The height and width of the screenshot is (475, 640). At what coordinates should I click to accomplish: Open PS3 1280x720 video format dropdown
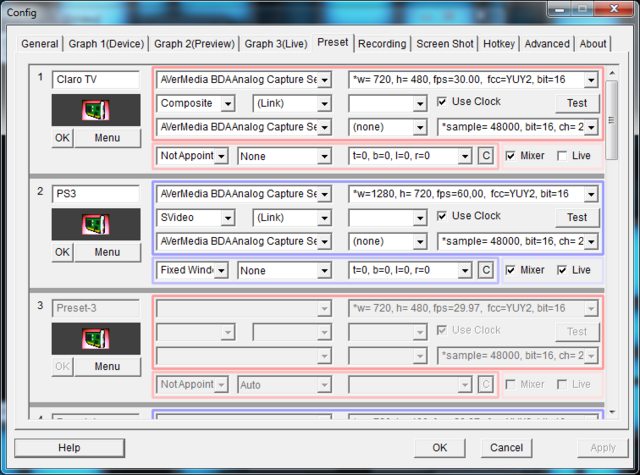click(473, 194)
